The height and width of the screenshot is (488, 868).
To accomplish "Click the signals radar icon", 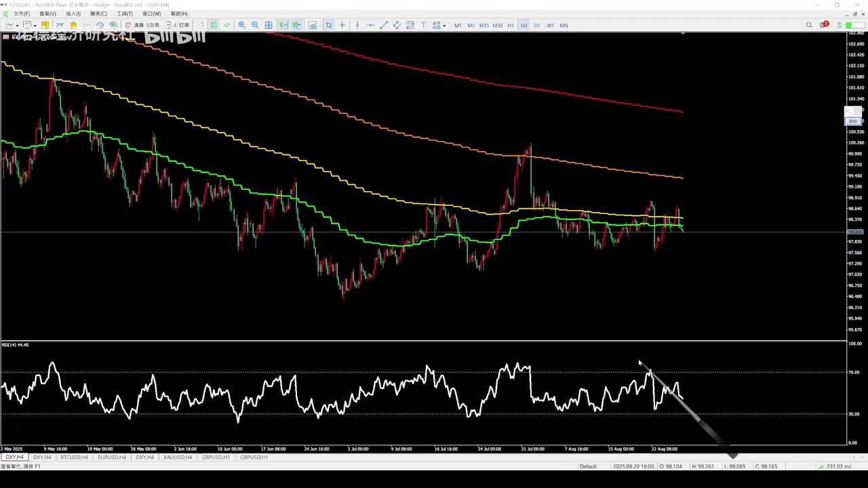I will (114, 25).
